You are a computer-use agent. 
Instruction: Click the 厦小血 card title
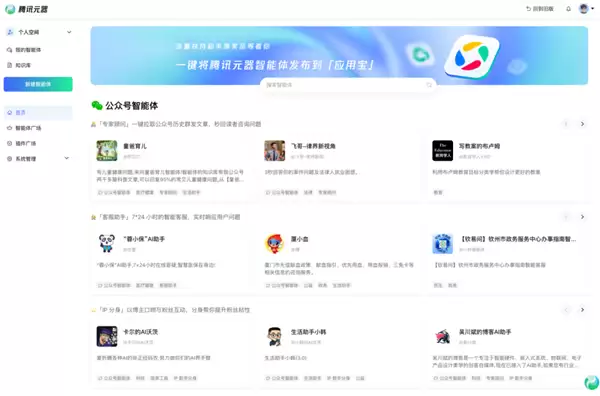click(x=300, y=239)
